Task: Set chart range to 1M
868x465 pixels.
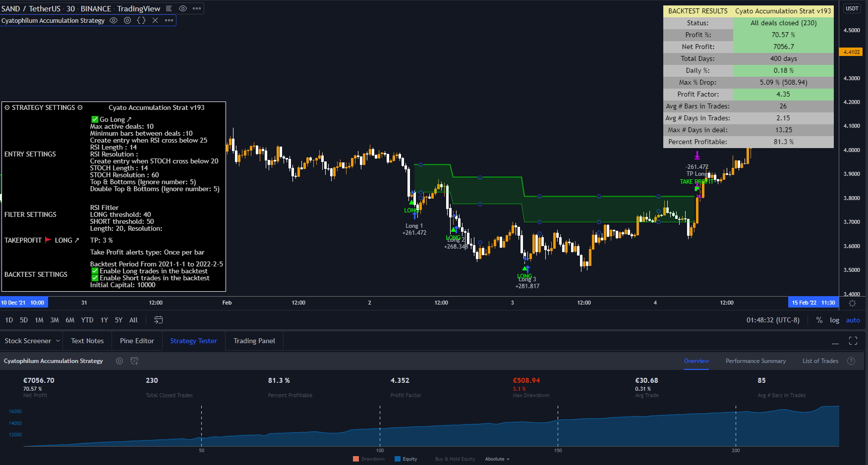Action: 39,320
